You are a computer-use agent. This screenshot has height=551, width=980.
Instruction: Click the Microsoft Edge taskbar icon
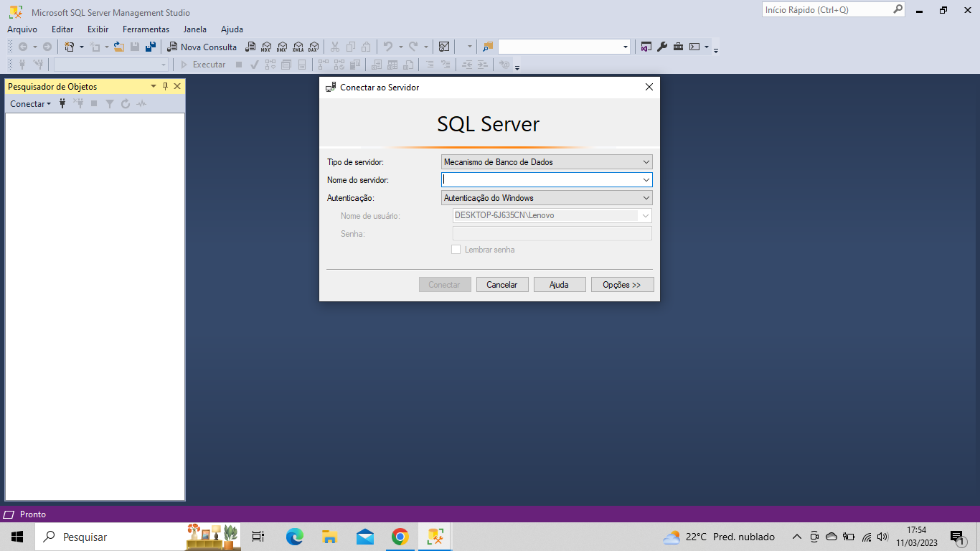[294, 537]
